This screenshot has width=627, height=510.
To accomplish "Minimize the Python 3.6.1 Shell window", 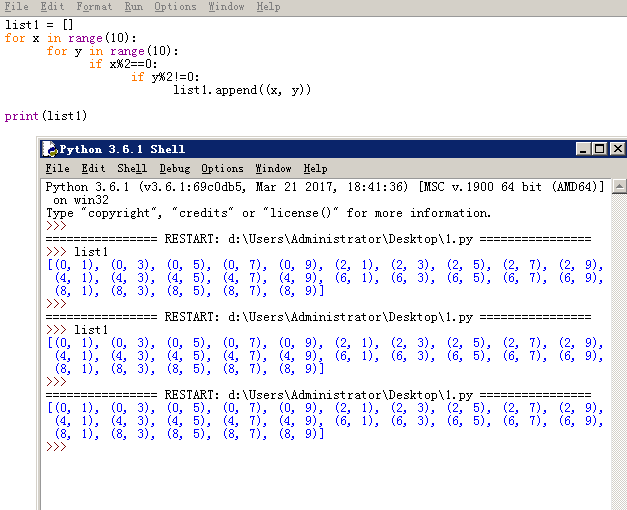I will (583, 149).
